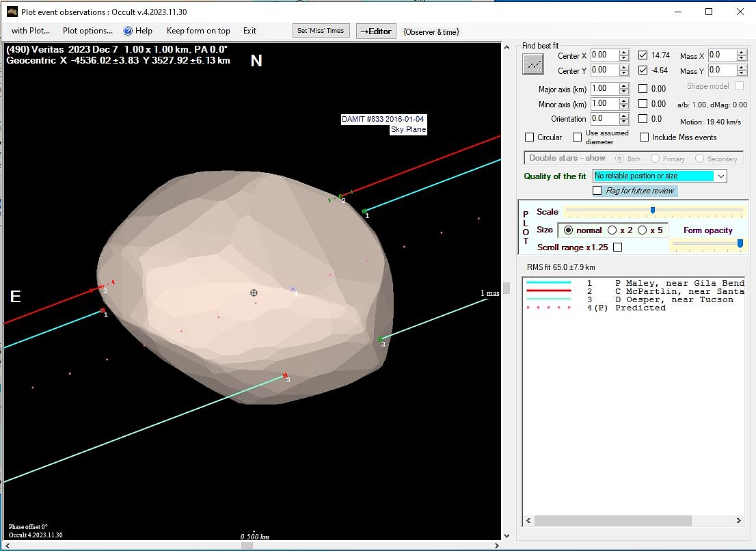Select the x 2 plot size option

click(x=612, y=230)
